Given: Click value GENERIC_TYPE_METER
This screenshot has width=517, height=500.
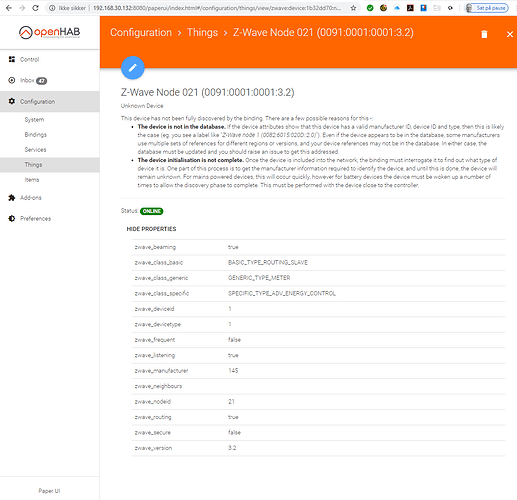Looking at the screenshot, I should click(259, 278).
